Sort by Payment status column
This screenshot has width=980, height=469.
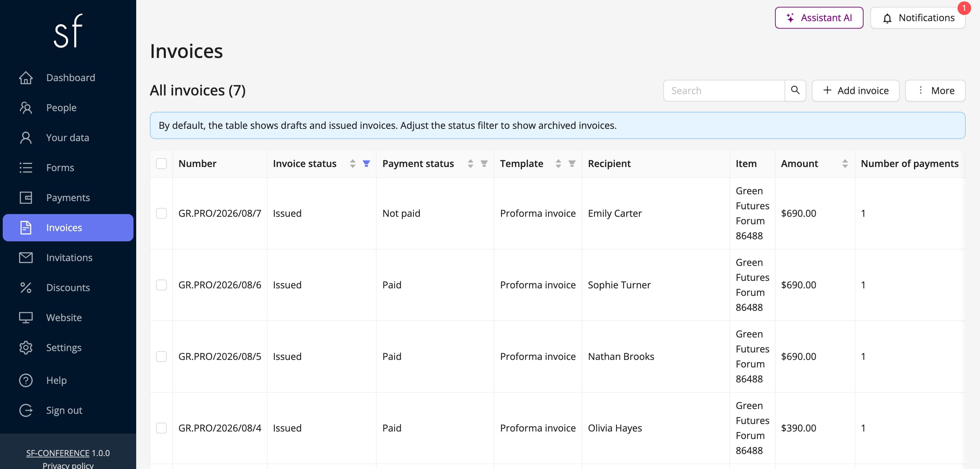click(x=470, y=163)
